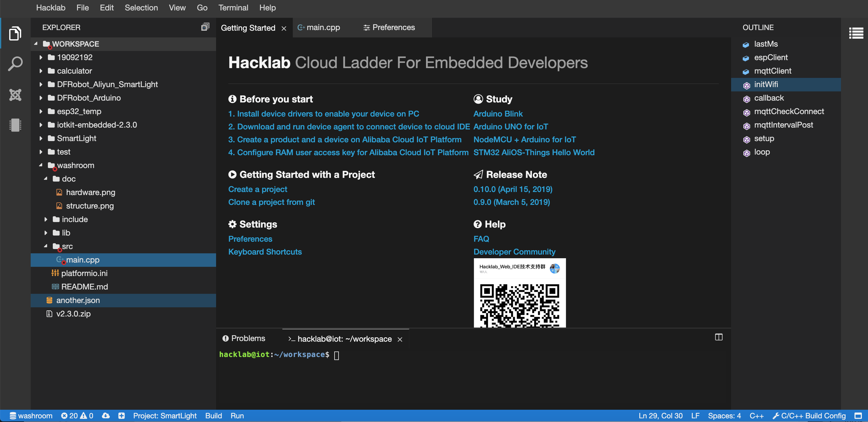Open another.json file
This screenshot has width=868, height=422.
point(123,300)
